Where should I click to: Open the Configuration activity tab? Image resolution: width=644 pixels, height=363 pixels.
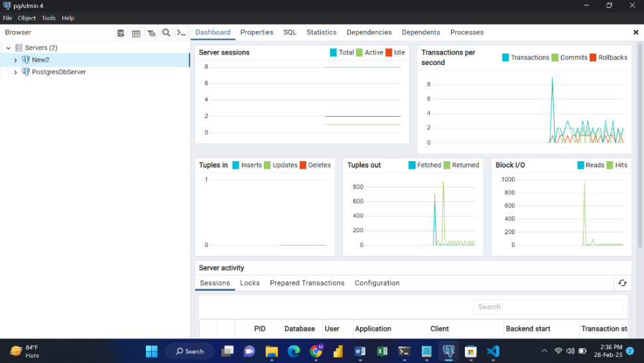tap(377, 283)
